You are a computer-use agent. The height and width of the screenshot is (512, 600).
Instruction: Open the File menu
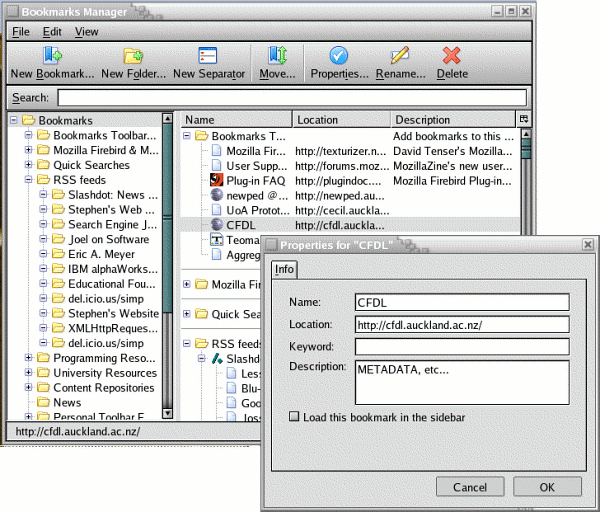coord(21,32)
